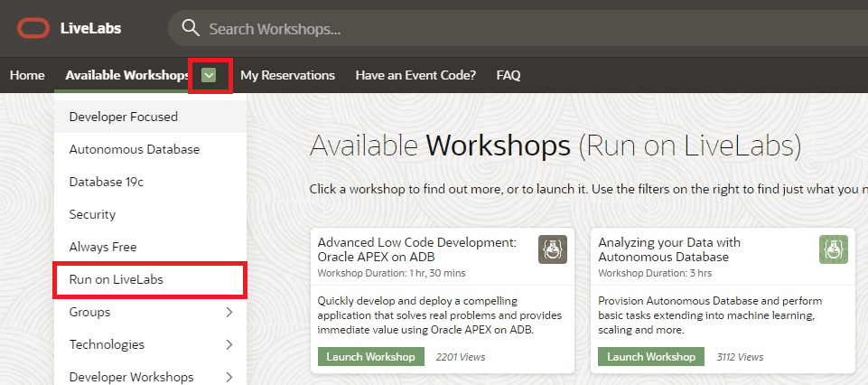Expand the Developer Workshops submenu
This screenshot has height=385, width=868.
pyautogui.click(x=229, y=376)
